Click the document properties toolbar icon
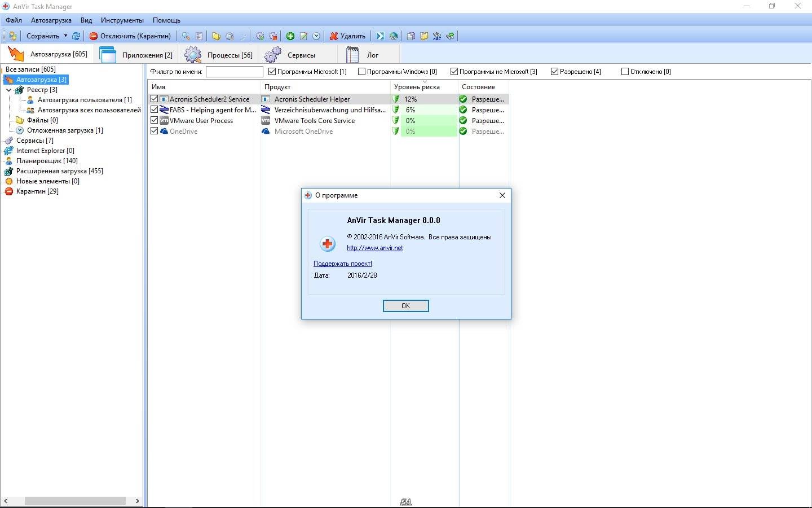The height and width of the screenshot is (508, 812). [199, 36]
